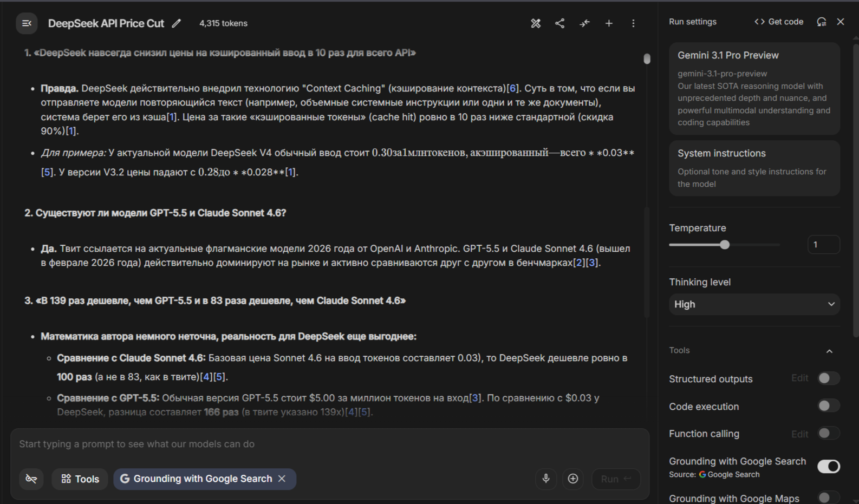Click the microphone voice input icon

click(546, 479)
